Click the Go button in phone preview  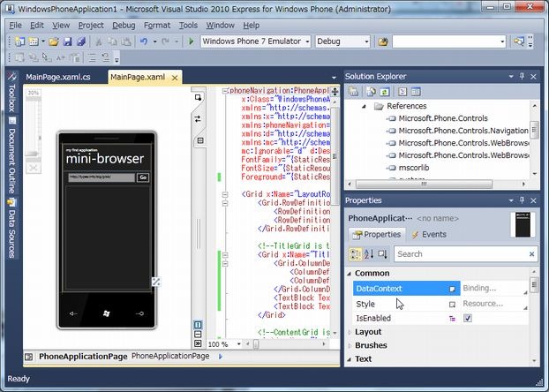click(x=143, y=177)
